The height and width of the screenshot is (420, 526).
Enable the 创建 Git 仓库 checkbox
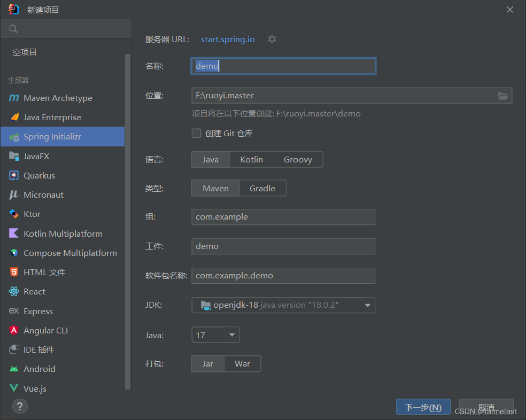tap(196, 133)
